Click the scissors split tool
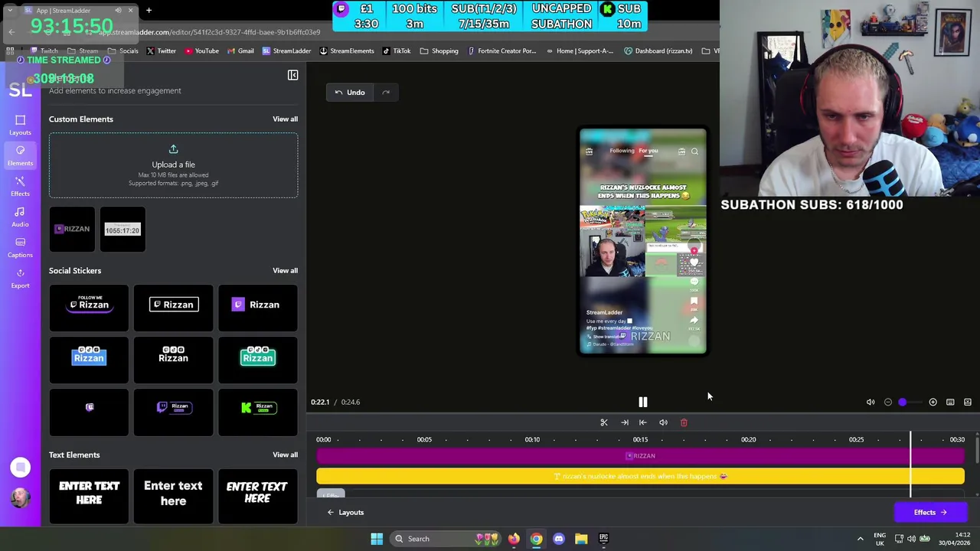This screenshot has width=980, height=551. coord(604,422)
